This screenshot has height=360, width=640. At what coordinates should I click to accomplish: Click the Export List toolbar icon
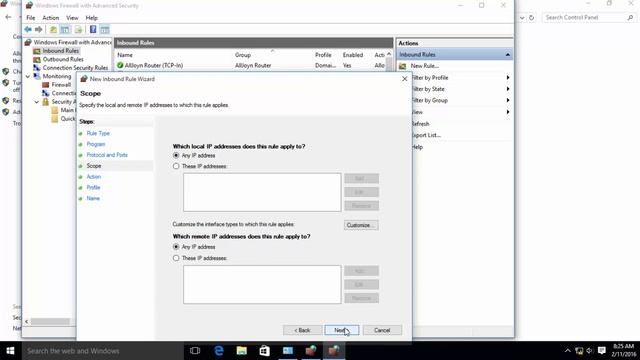[78, 29]
